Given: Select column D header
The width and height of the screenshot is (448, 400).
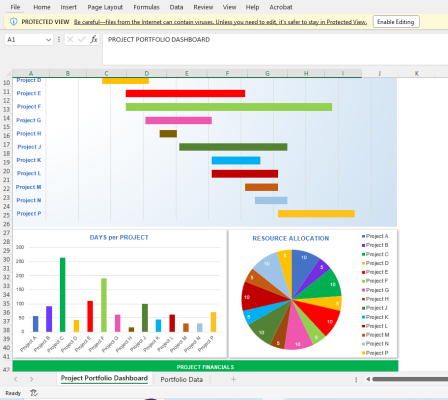Looking at the screenshot, I should [147, 73].
